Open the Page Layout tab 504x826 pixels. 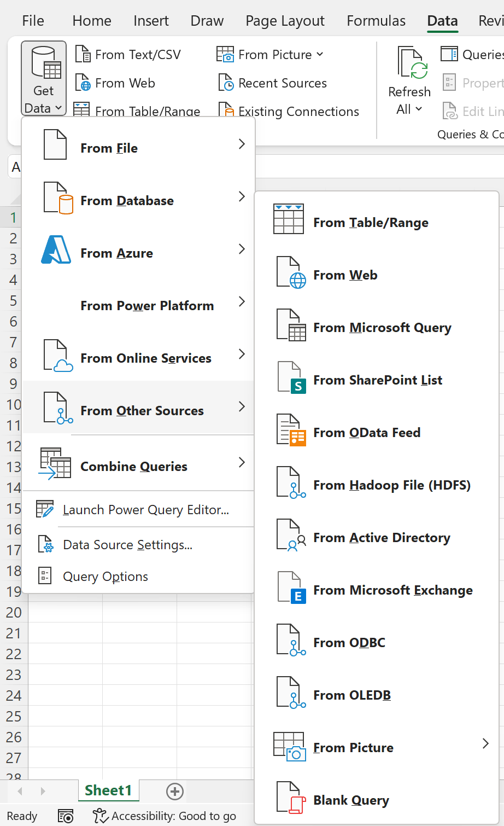(x=285, y=21)
